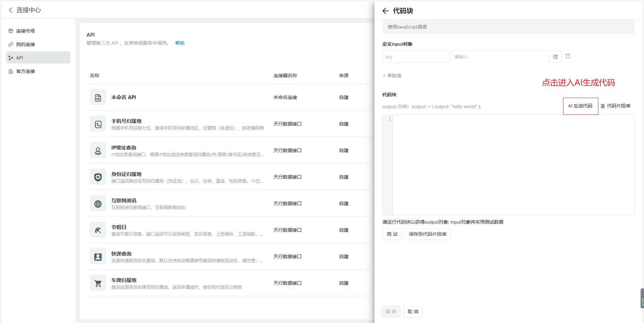
Task: Click 保存到代码片段库 button
Action: 427,234
